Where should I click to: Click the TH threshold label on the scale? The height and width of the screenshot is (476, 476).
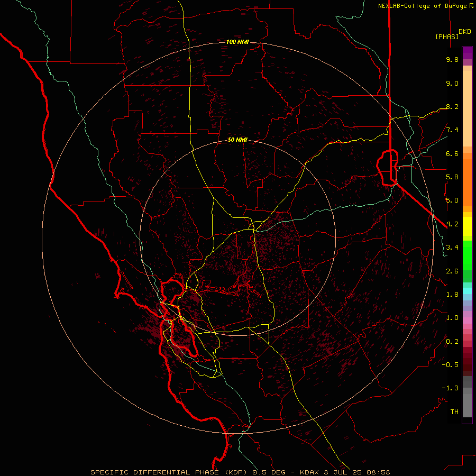[454, 412]
